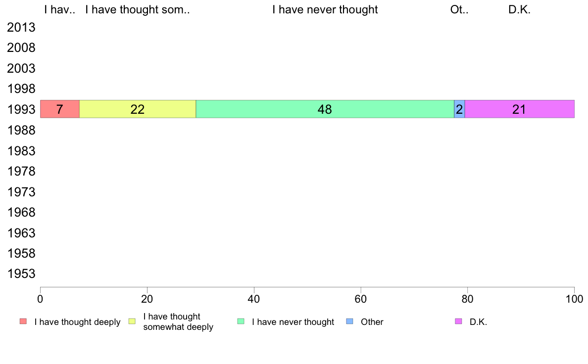
Task: Click the yellow 'somewhat deeply' legend swatch
Action: tap(132, 321)
